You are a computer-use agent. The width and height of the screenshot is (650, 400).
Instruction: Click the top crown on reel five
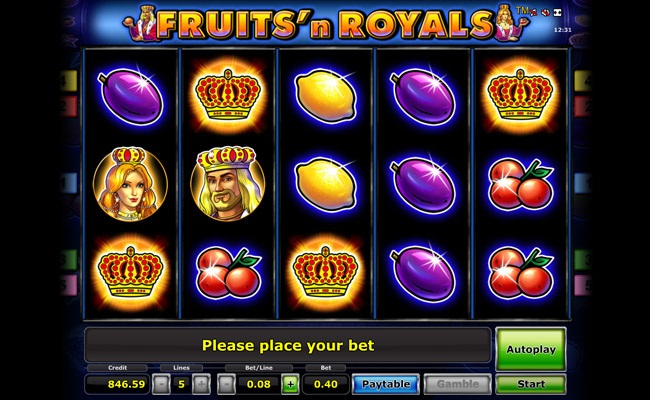click(x=520, y=95)
